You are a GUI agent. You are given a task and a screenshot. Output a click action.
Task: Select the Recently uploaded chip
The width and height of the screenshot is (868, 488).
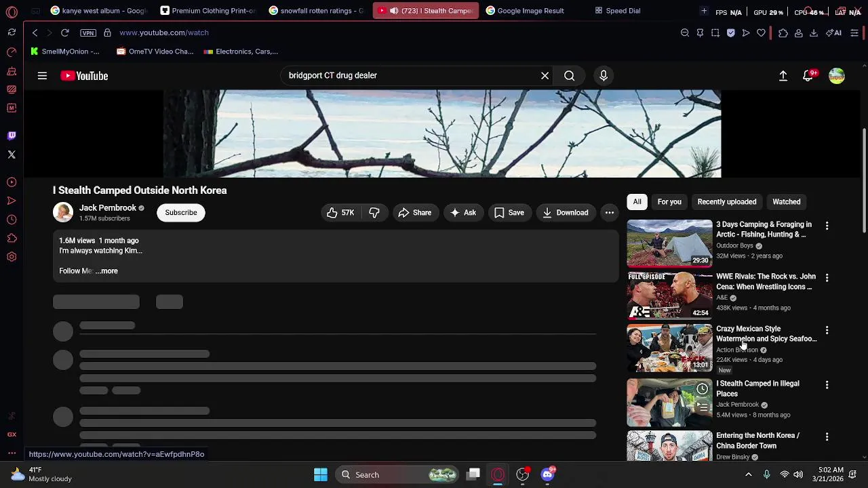(x=727, y=202)
